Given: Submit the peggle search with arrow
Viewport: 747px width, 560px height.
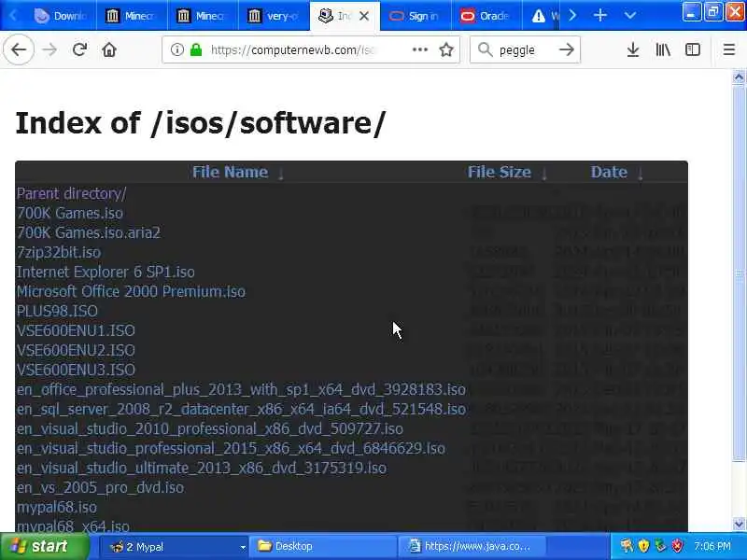Looking at the screenshot, I should tap(567, 49).
